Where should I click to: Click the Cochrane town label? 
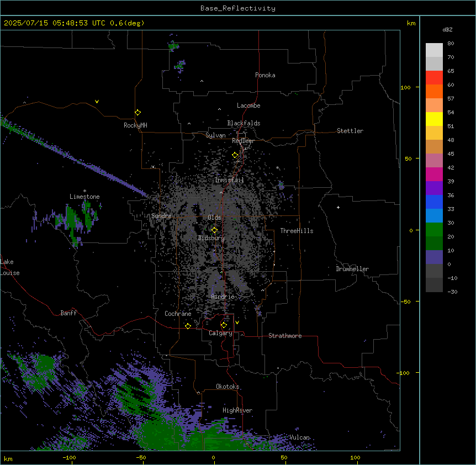pyautogui.click(x=178, y=314)
